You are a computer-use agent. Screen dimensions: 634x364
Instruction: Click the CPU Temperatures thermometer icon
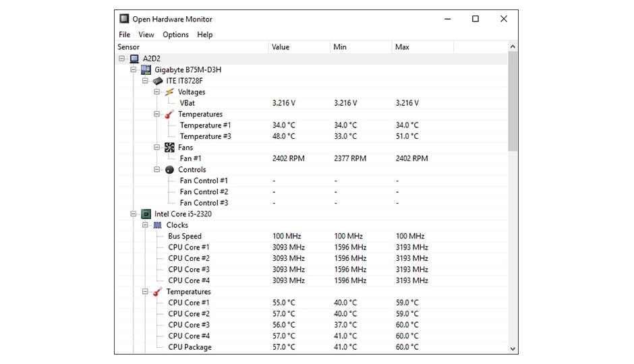tap(158, 292)
